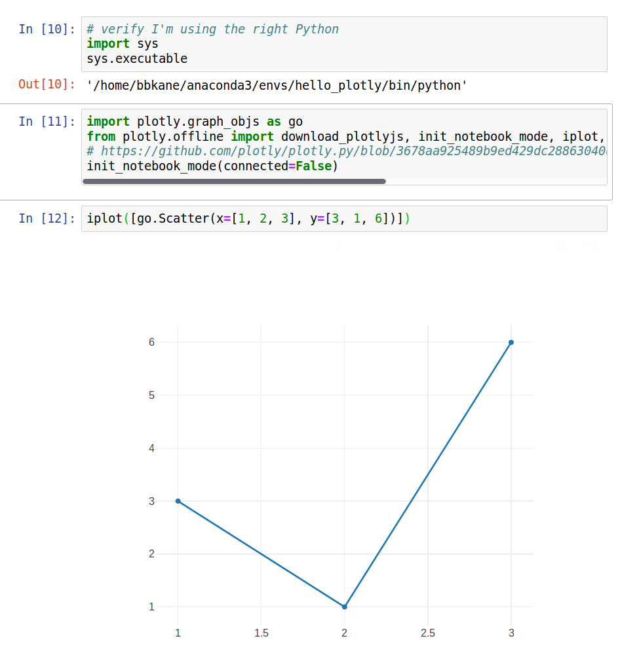The image size is (620, 672).
Task: Click the In [10] code cell
Action: pyautogui.click(x=344, y=44)
